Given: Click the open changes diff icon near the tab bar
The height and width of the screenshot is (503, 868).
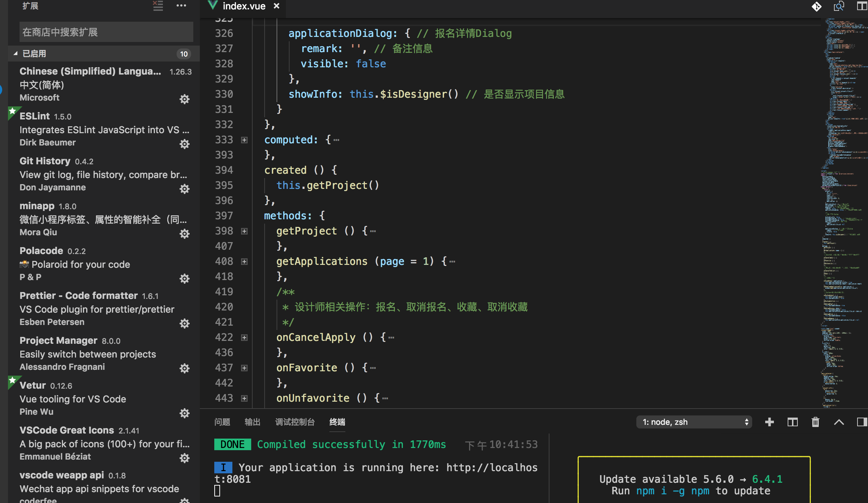Looking at the screenshot, I should pos(817,6).
